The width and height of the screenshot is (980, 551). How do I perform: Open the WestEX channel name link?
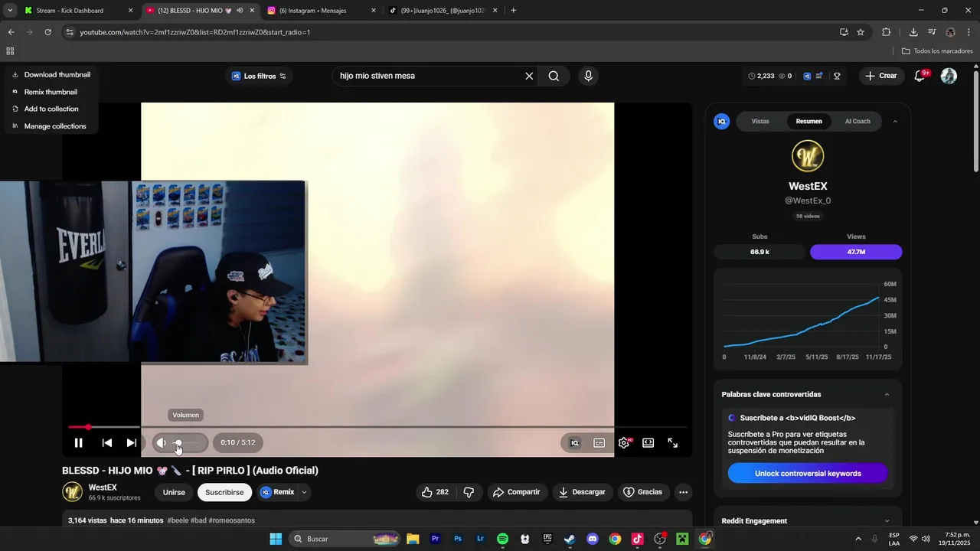coord(103,487)
